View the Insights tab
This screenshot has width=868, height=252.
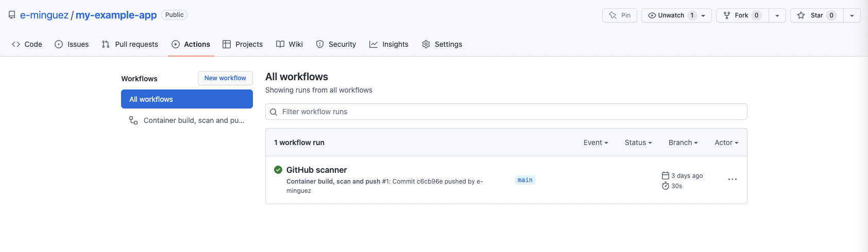click(x=389, y=44)
